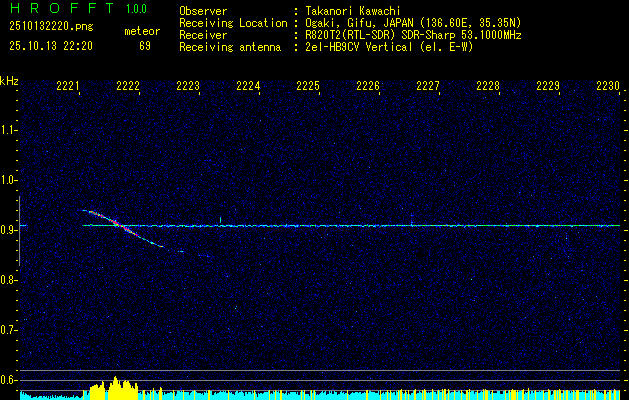Click the 1.1 kHz frequency label

click(x=9, y=130)
